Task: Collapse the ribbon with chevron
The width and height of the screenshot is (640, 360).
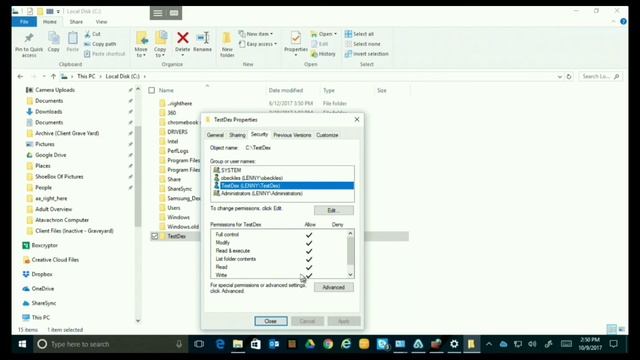Action: 613,21
